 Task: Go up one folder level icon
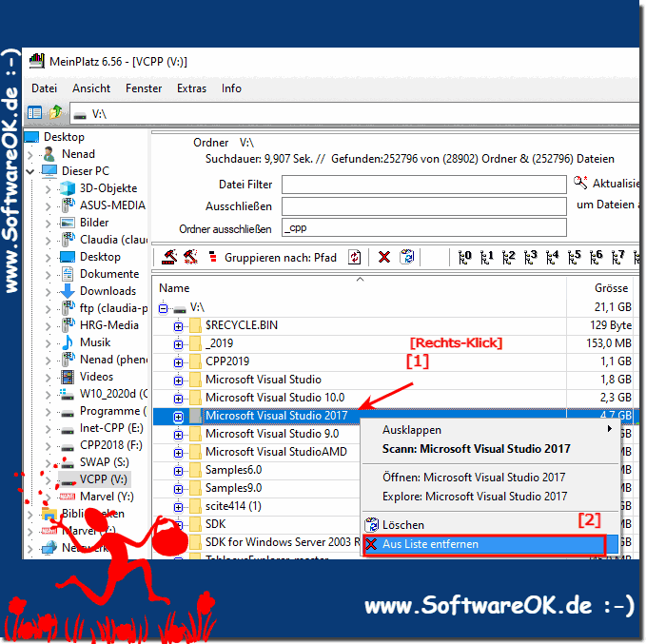click(55, 111)
